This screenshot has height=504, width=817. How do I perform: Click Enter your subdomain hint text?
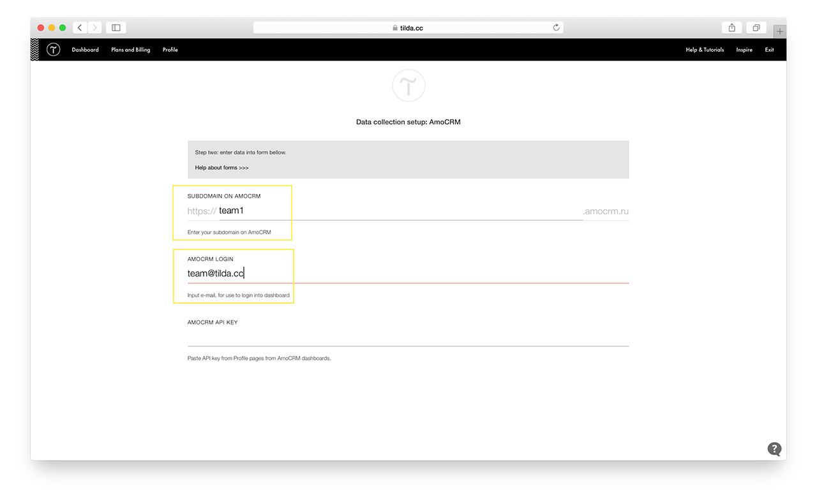[229, 232]
